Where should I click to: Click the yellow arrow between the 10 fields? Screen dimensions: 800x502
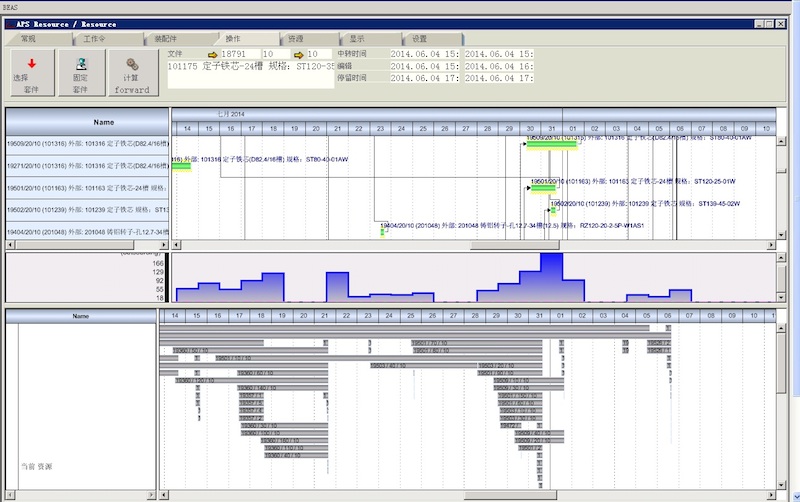(x=298, y=53)
